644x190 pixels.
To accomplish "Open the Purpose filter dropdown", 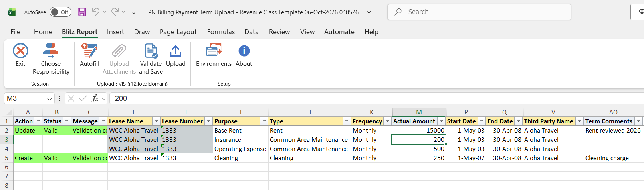I will [x=264, y=121].
